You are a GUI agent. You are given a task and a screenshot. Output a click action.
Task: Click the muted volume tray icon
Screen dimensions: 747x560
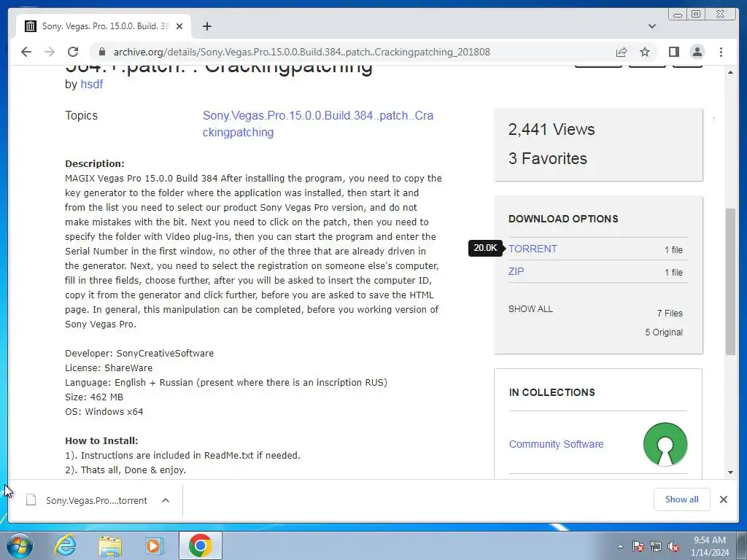point(673,546)
